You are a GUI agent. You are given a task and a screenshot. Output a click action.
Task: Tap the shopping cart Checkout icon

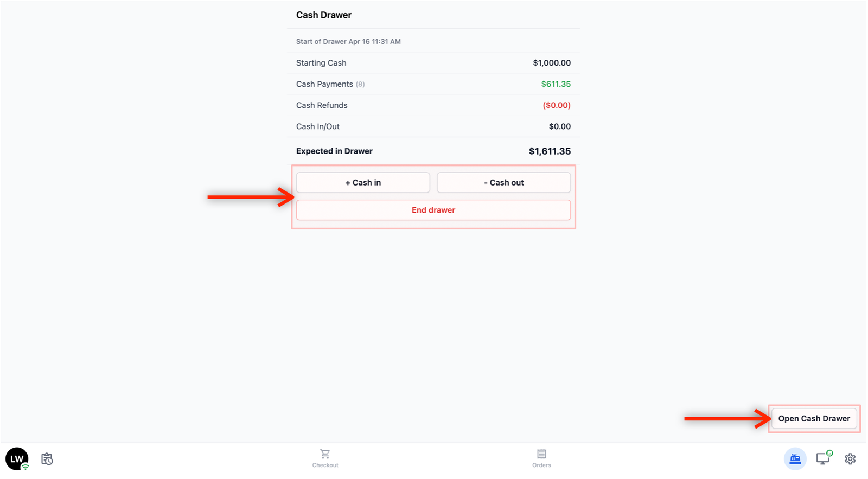(x=325, y=454)
